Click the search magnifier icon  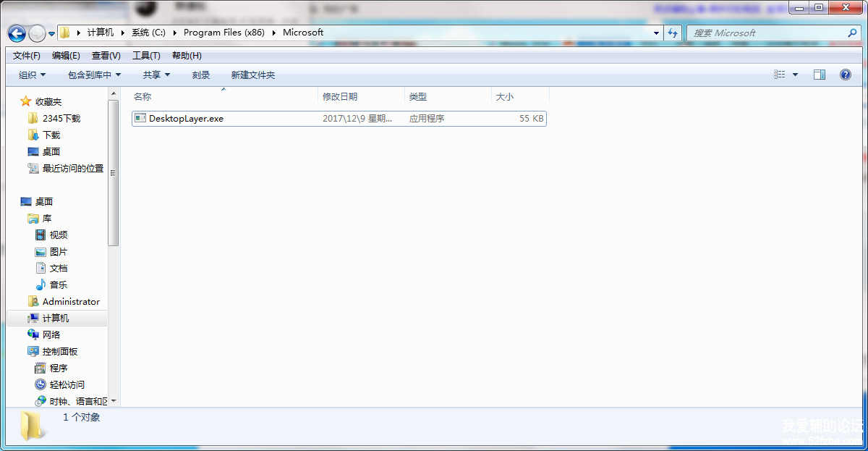pyautogui.click(x=852, y=33)
